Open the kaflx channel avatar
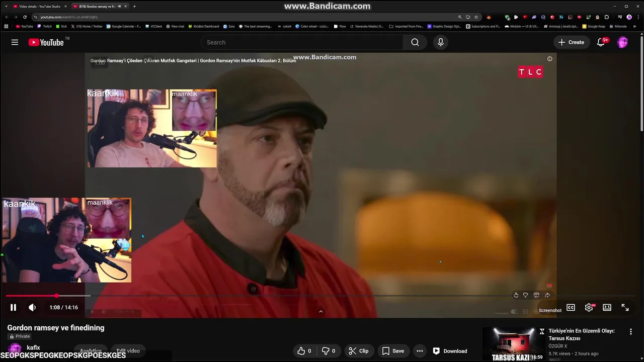The image size is (644, 362). [x=15, y=349]
